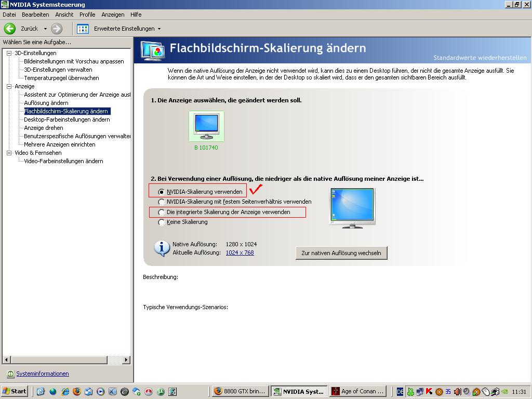Select NVIDIA-Skalierung verwenden radio button
This screenshot has height=399, width=532.
coord(162,192)
